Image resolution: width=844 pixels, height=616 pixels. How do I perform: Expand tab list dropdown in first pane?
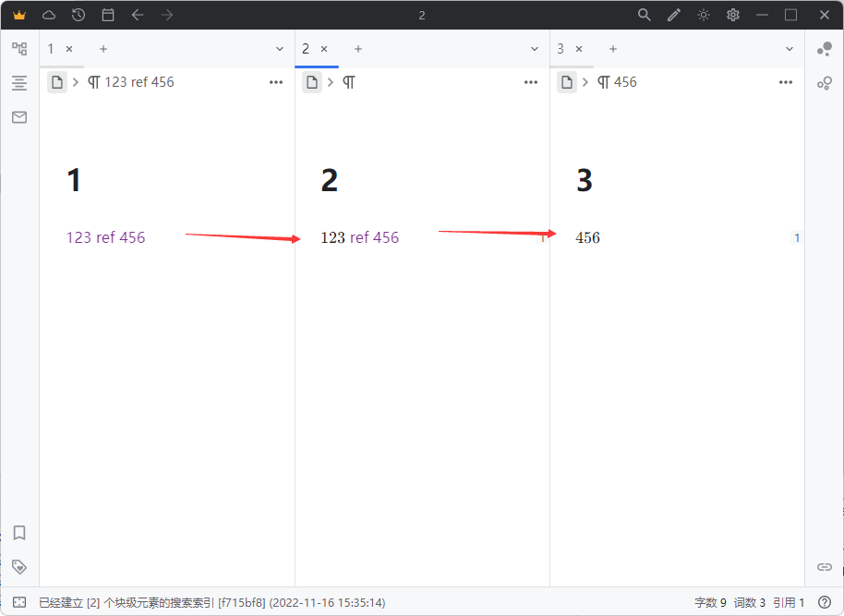click(280, 49)
